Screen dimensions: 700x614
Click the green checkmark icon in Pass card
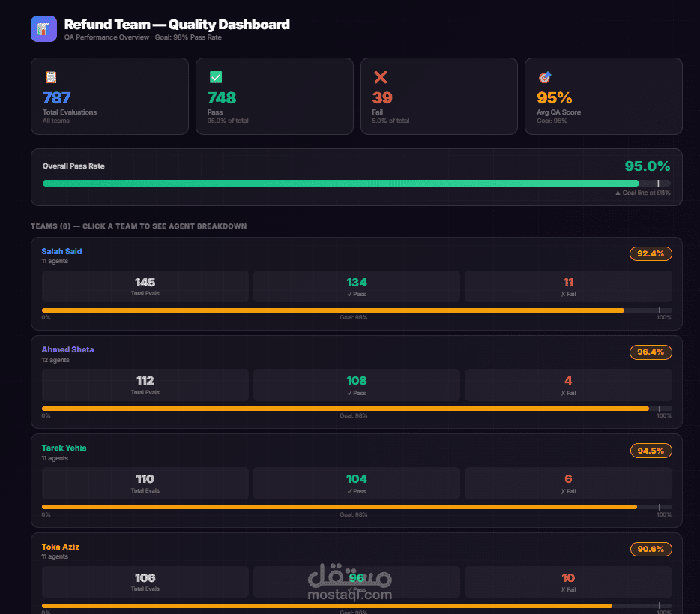216,77
